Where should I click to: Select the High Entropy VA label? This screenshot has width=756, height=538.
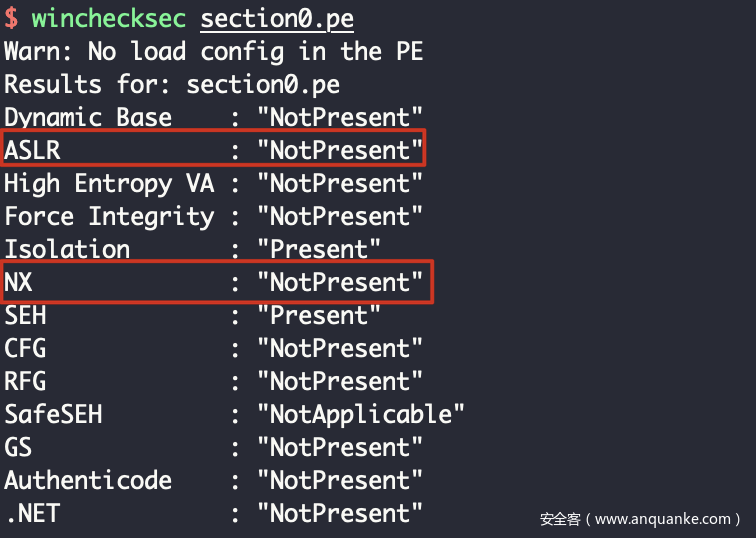tap(109, 184)
